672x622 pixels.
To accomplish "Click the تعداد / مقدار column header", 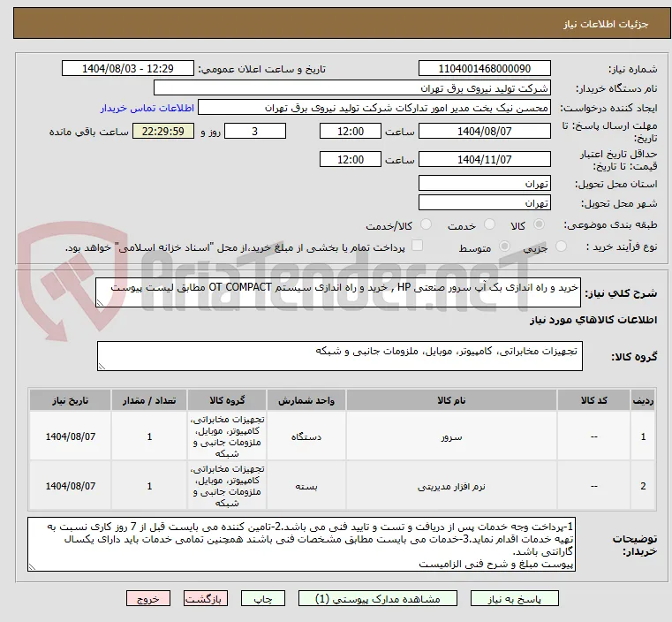I will 149,400.
